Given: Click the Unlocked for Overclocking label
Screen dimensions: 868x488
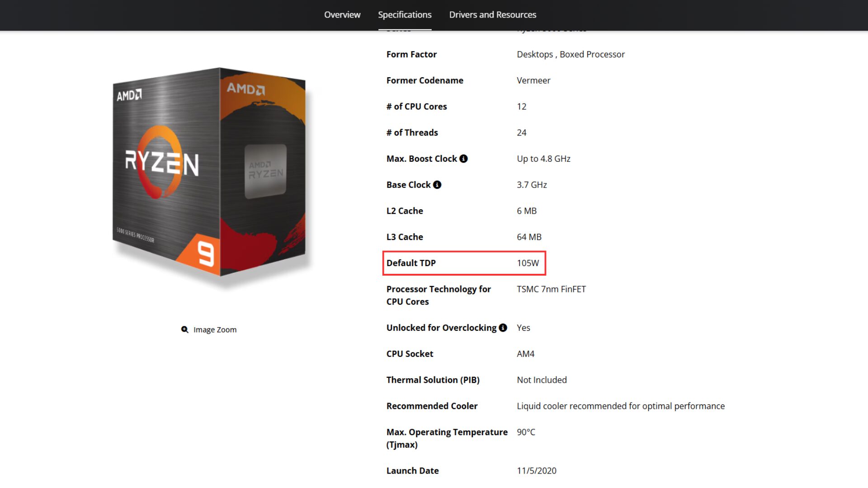Looking at the screenshot, I should (441, 328).
